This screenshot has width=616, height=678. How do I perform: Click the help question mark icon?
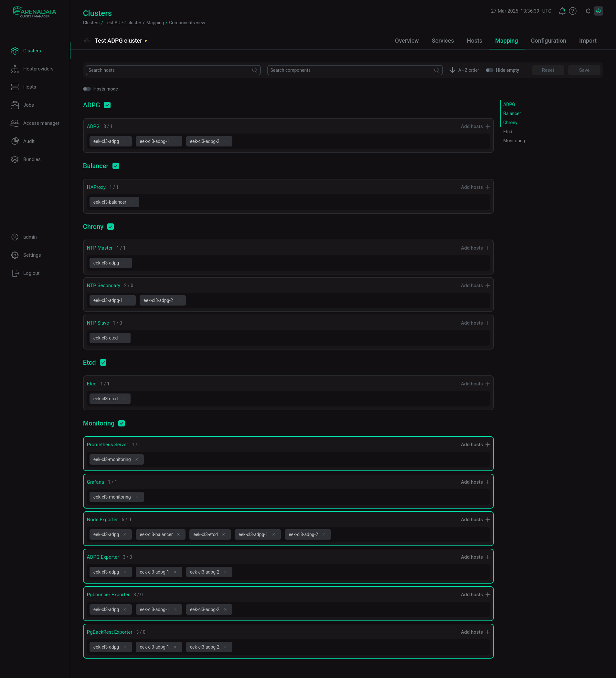(x=573, y=11)
